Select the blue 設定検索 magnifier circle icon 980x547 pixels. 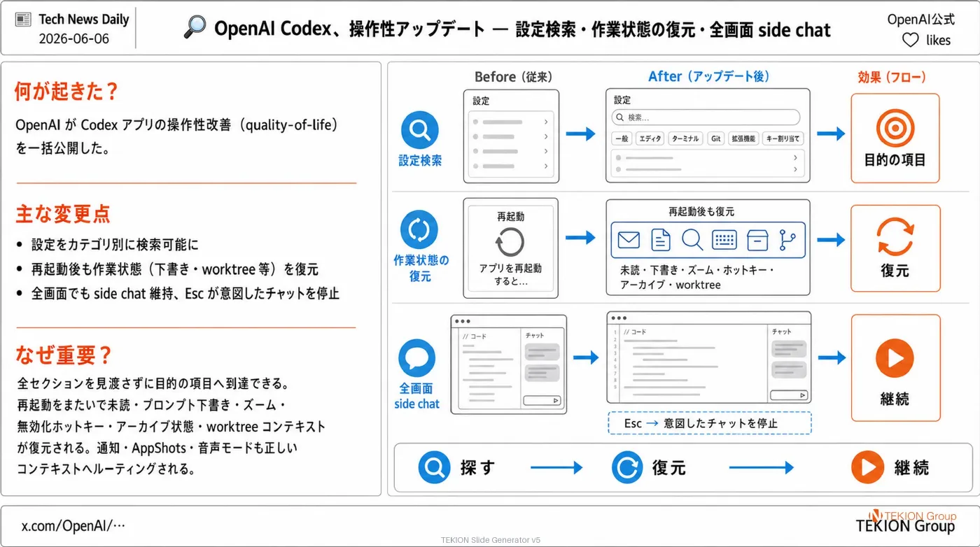(x=420, y=129)
